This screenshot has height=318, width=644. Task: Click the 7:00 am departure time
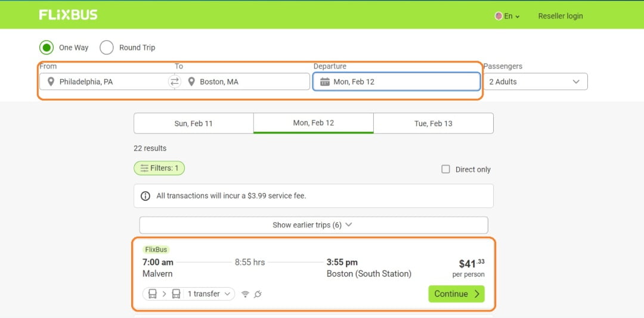157,262
